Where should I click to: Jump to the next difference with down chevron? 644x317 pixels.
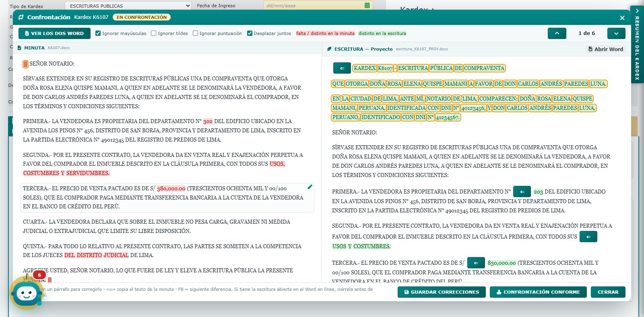(616, 33)
